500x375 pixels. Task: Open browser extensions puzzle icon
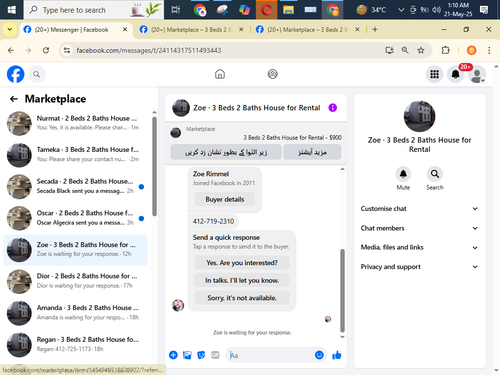(x=445, y=50)
